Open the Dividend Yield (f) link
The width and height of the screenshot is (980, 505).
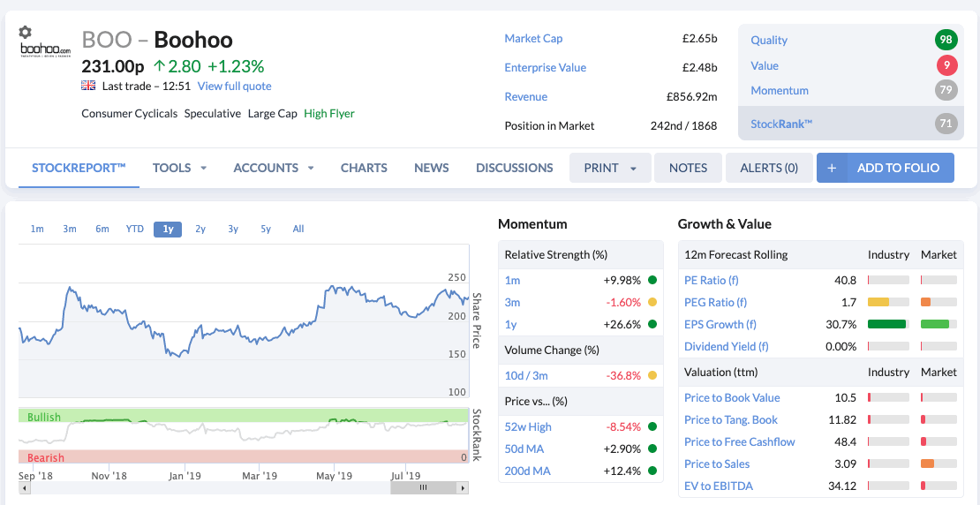tap(727, 346)
